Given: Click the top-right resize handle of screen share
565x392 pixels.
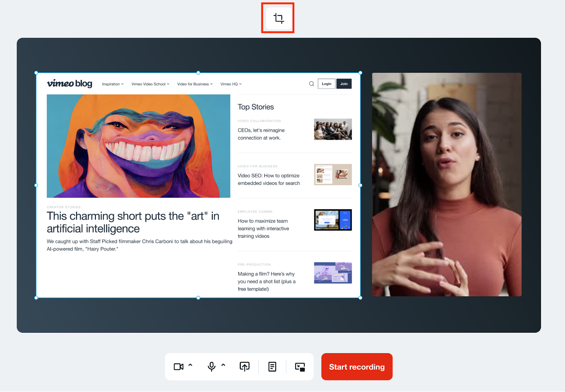Looking at the screenshot, I should (360, 73).
